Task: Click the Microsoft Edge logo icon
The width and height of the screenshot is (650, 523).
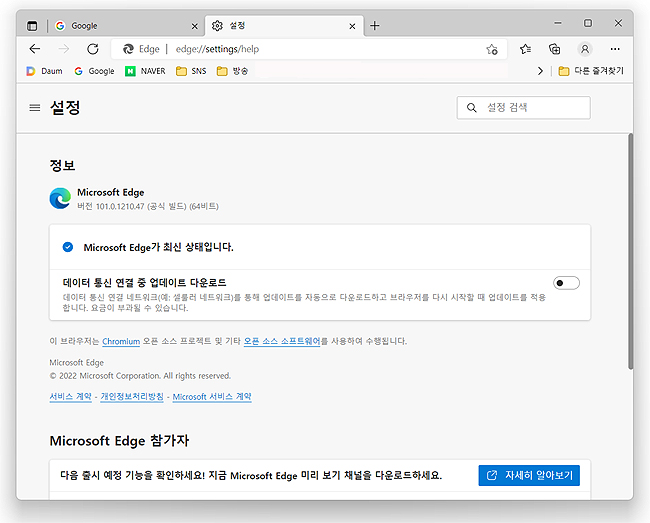Action: [61, 198]
